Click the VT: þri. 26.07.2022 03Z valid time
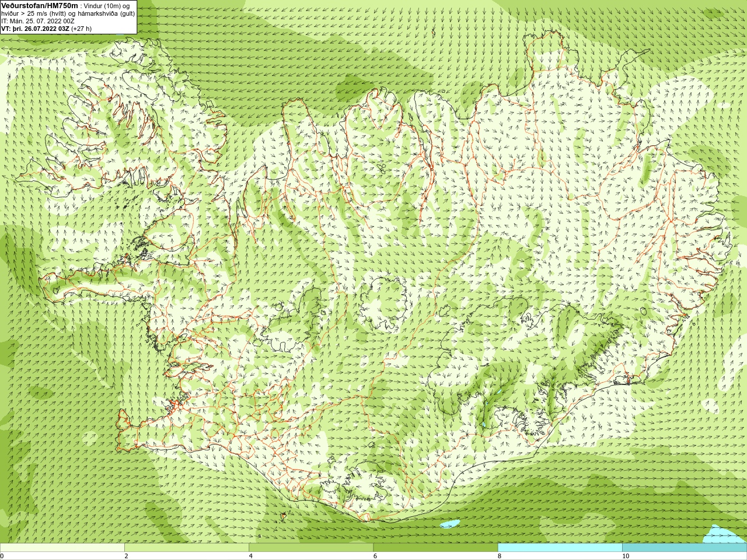Viewport: 747px width, 560px height. pos(36,29)
